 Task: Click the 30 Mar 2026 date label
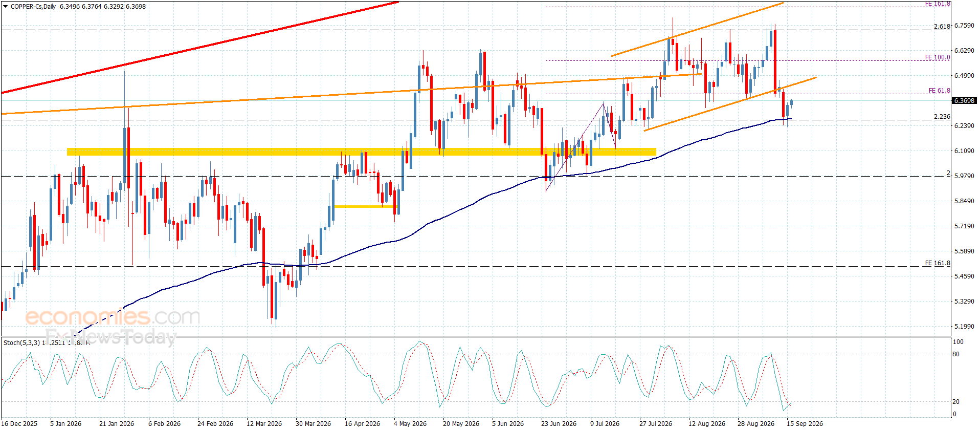313,424
